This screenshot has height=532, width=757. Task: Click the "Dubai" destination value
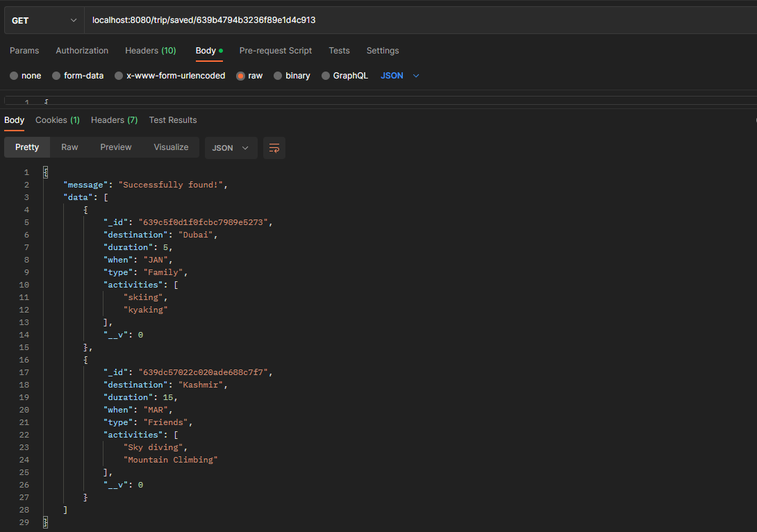[x=196, y=235]
